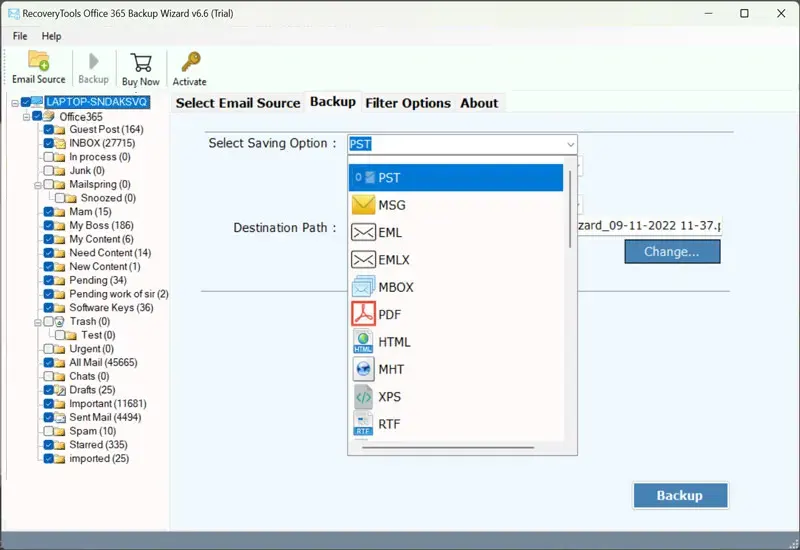The width and height of the screenshot is (800, 550).
Task: Select the MSG envelope icon option
Action: click(363, 205)
